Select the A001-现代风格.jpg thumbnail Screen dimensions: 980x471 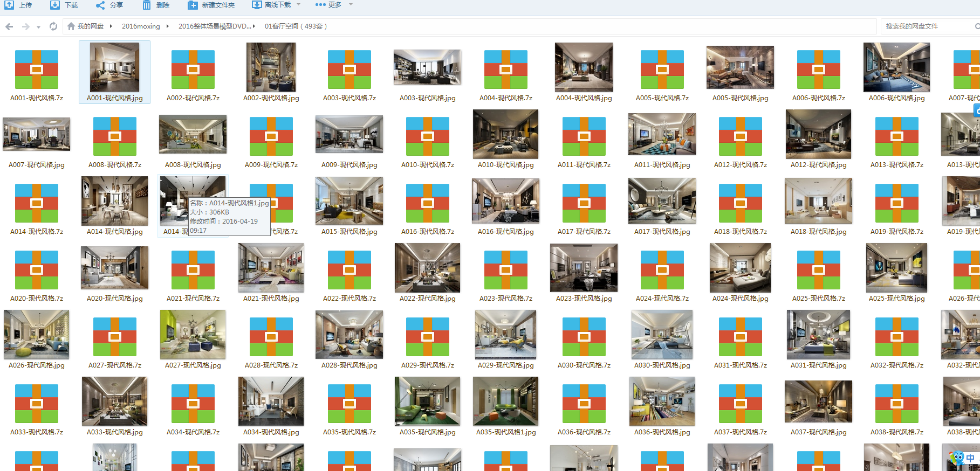pos(114,67)
